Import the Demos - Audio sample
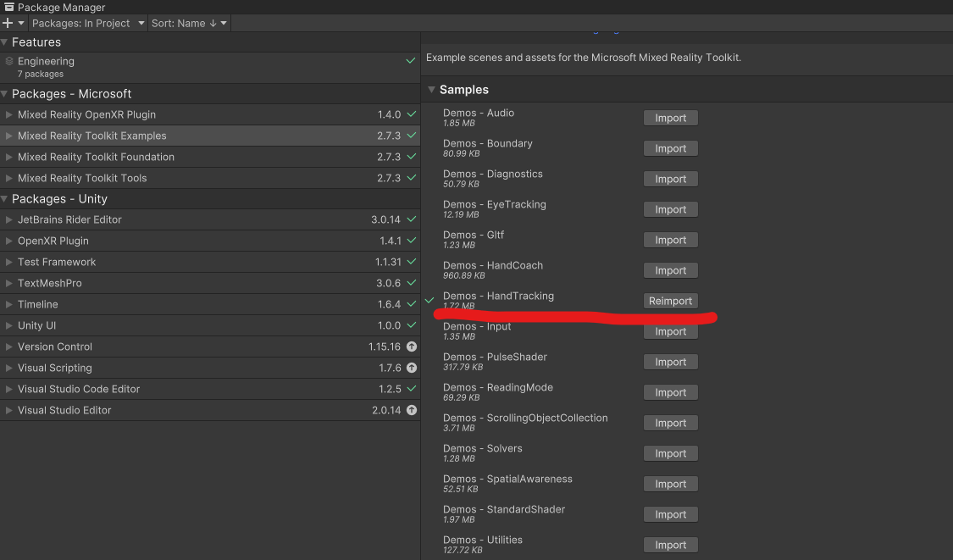953x560 pixels. (670, 118)
